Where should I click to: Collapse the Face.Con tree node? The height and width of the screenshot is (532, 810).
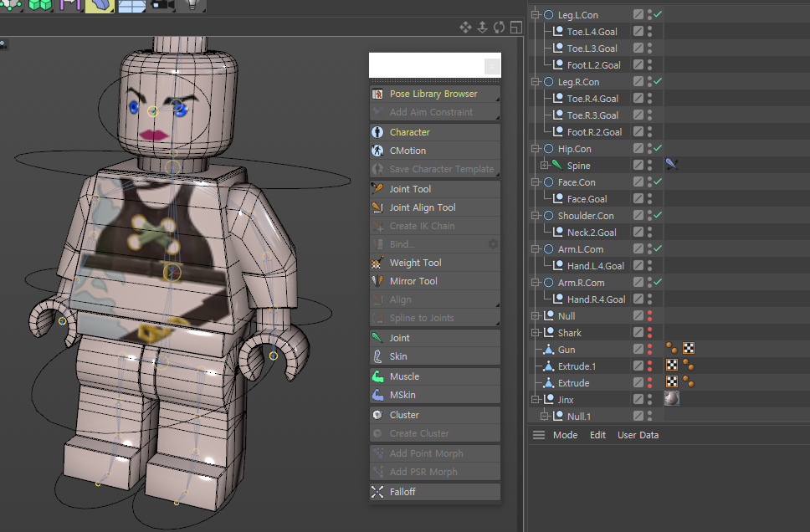click(536, 182)
